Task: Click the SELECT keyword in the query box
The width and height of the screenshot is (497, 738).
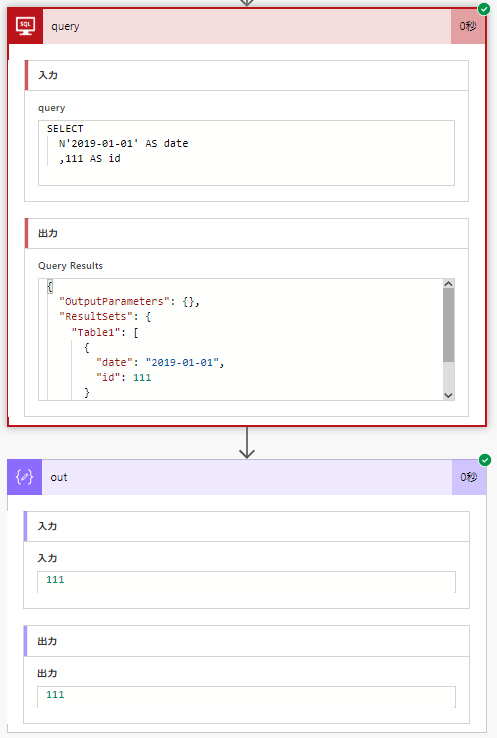Action: click(x=65, y=128)
